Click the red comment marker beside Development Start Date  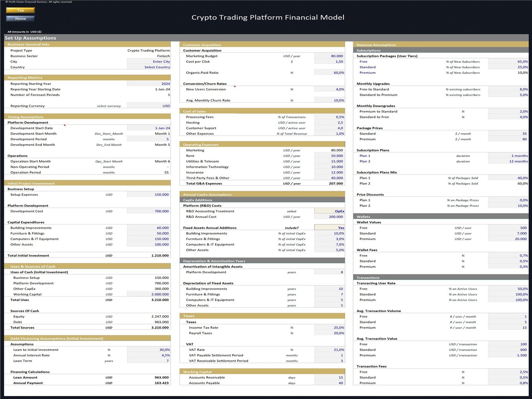tap(65, 125)
